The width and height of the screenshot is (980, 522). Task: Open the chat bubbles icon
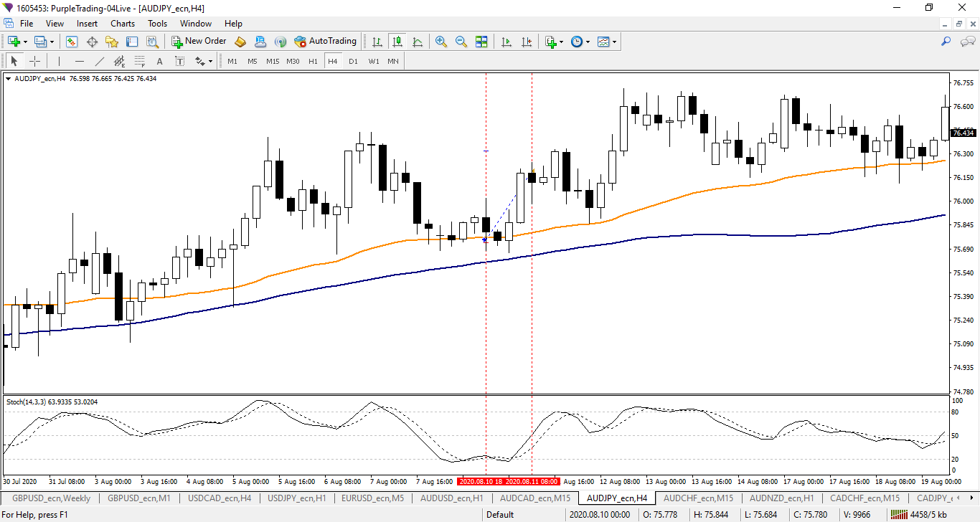click(x=967, y=42)
